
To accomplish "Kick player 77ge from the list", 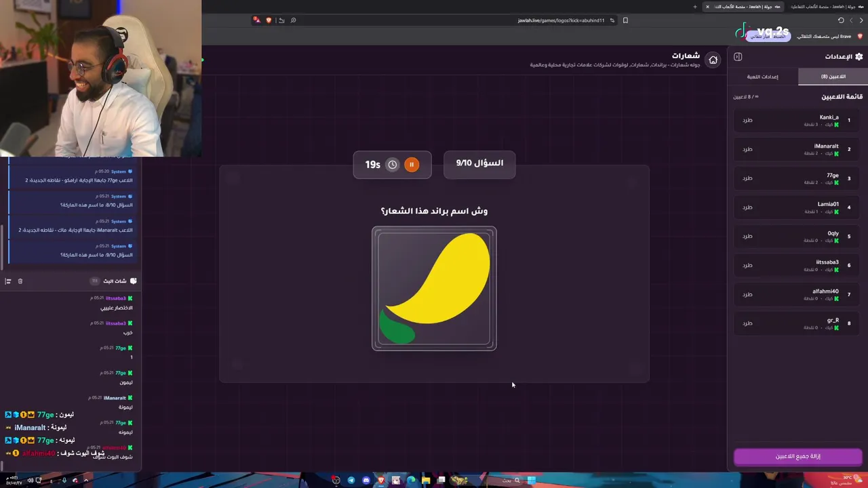I will coord(747,178).
